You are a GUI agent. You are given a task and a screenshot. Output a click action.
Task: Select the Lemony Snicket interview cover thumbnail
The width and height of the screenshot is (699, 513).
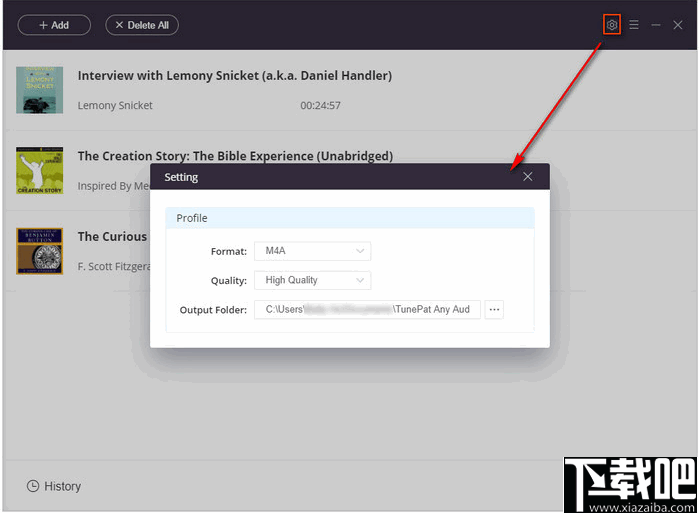click(x=40, y=90)
